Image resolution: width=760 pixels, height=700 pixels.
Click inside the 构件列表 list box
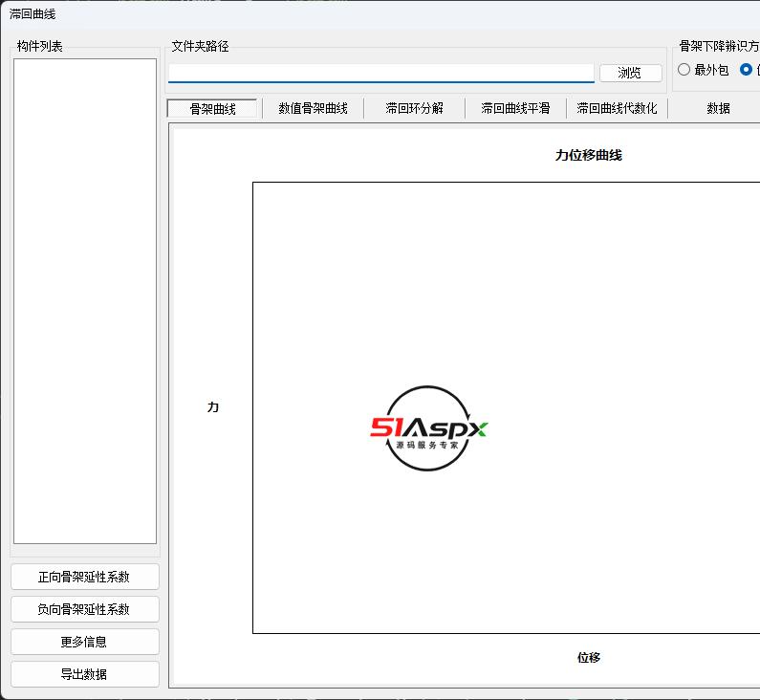(85, 301)
